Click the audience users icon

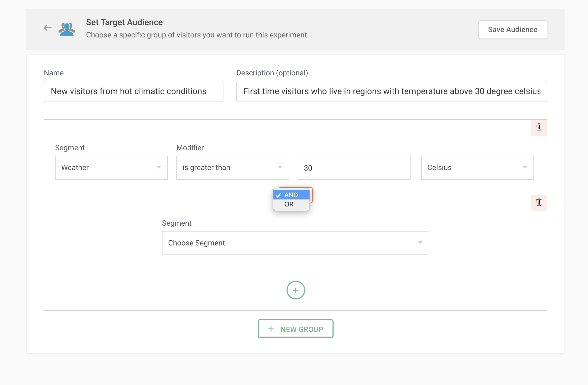(x=67, y=29)
